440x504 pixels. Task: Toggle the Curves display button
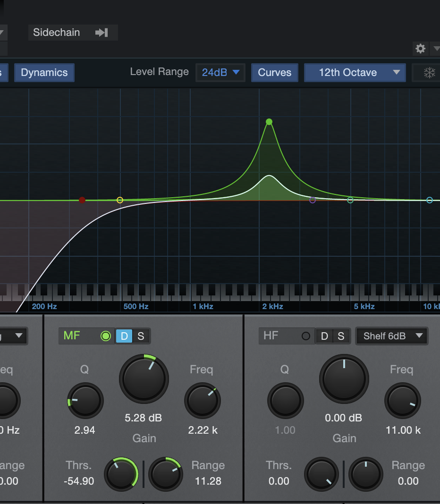[274, 73]
